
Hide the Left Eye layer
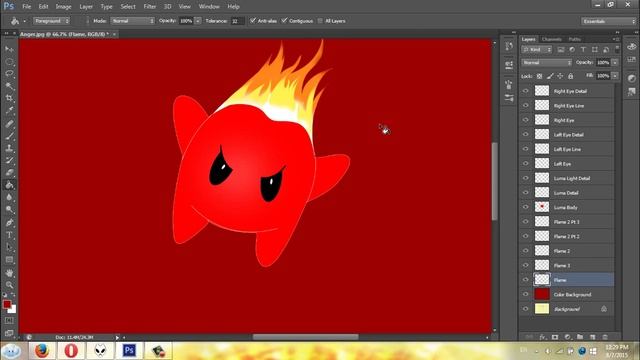(526, 164)
